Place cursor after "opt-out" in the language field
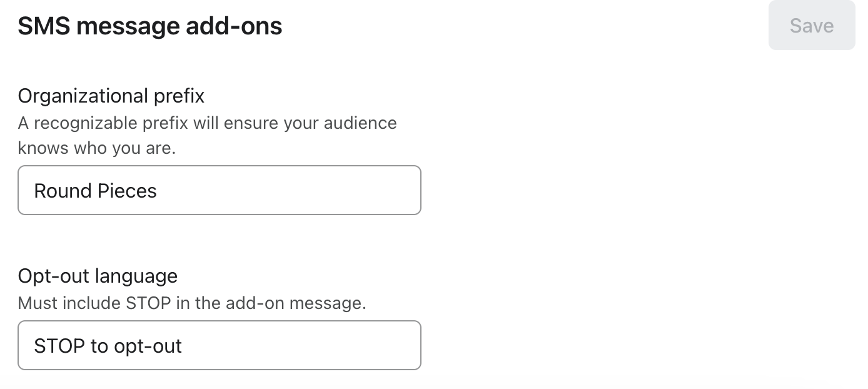 point(183,346)
